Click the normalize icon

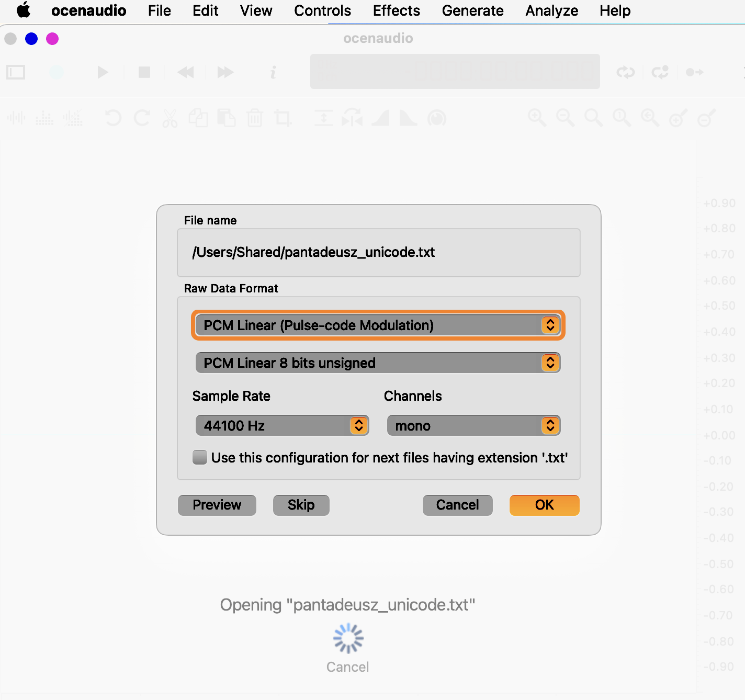(x=324, y=118)
